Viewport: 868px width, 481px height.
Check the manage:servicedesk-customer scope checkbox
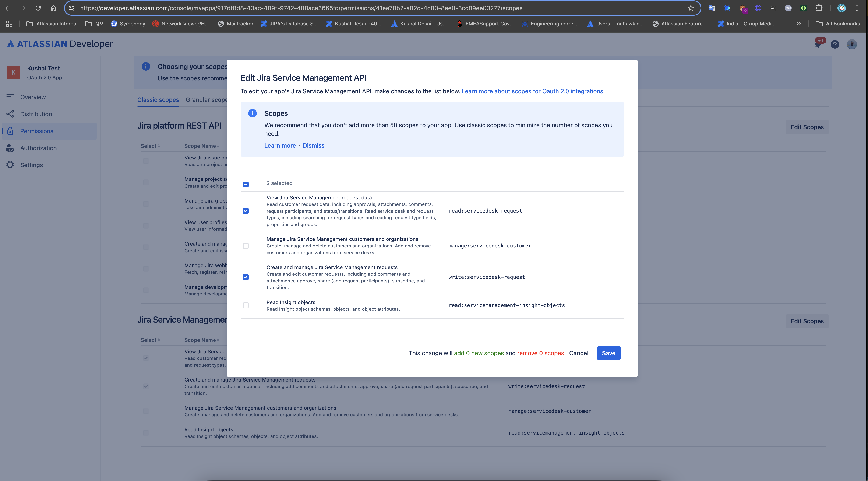(x=246, y=246)
